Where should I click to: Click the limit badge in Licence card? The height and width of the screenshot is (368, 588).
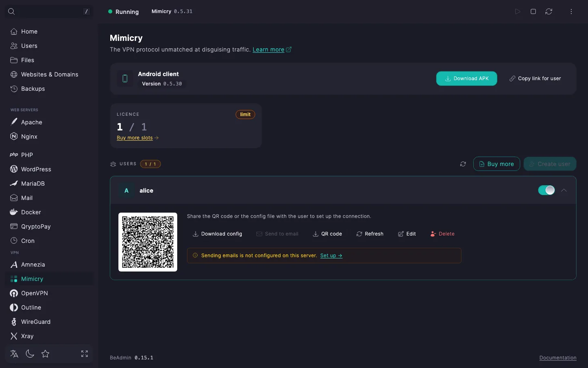245,114
